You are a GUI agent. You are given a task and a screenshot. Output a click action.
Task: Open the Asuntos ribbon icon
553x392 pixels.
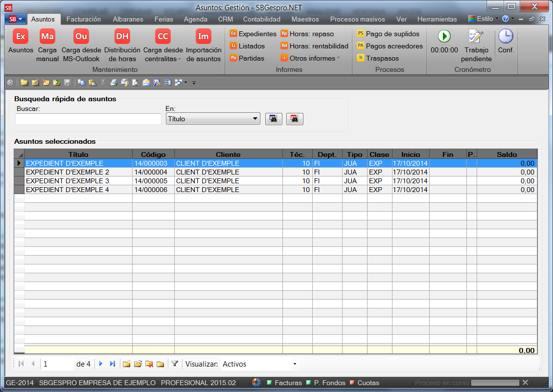coord(21,37)
